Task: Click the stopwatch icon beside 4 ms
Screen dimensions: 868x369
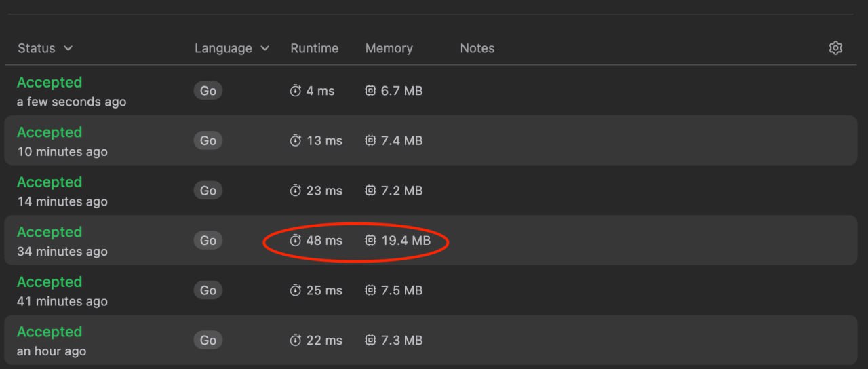Action: pos(295,90)
